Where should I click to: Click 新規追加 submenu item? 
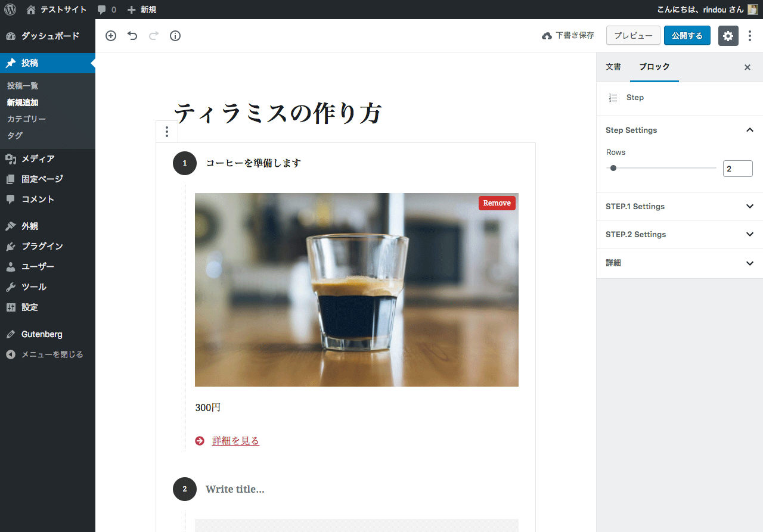click(23, 102)
